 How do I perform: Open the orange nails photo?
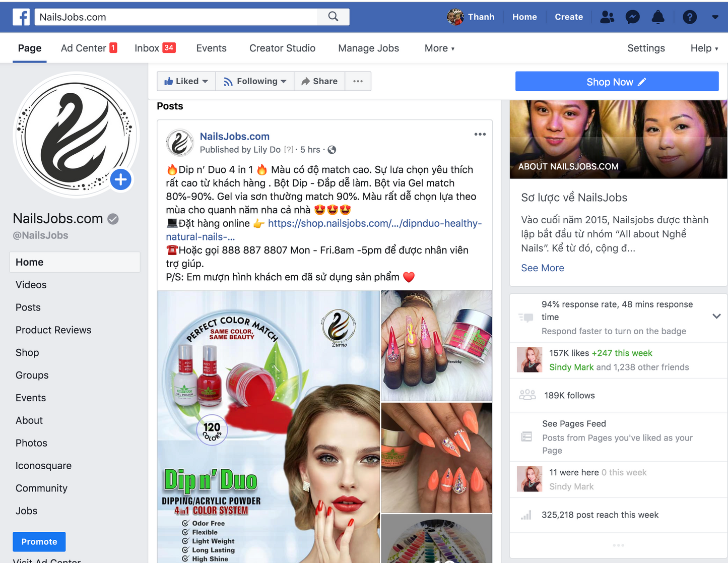point(436,458)
